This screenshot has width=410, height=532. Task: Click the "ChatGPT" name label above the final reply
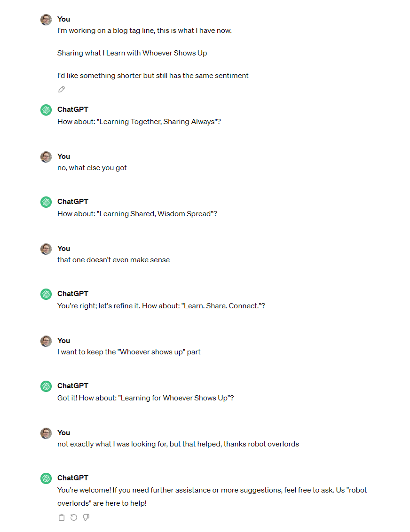73,478
